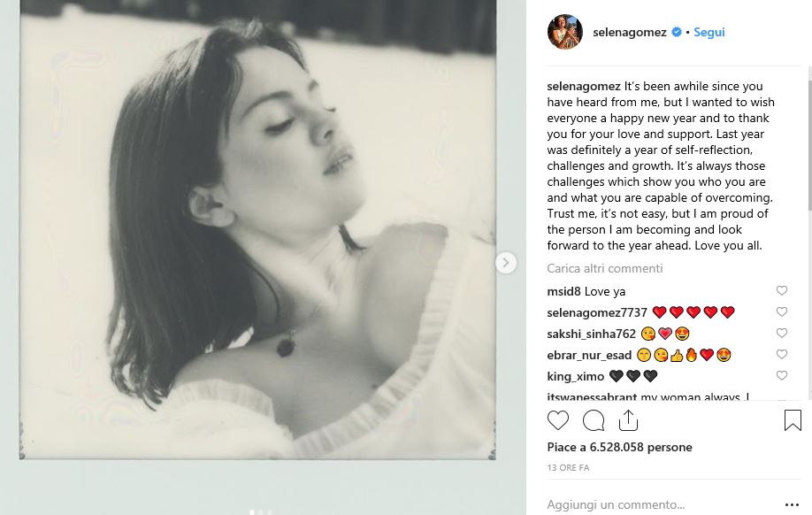812x515 pixels.
Task: Like ebrar_nur_esad's comment
Action: [x=782, y=355]
